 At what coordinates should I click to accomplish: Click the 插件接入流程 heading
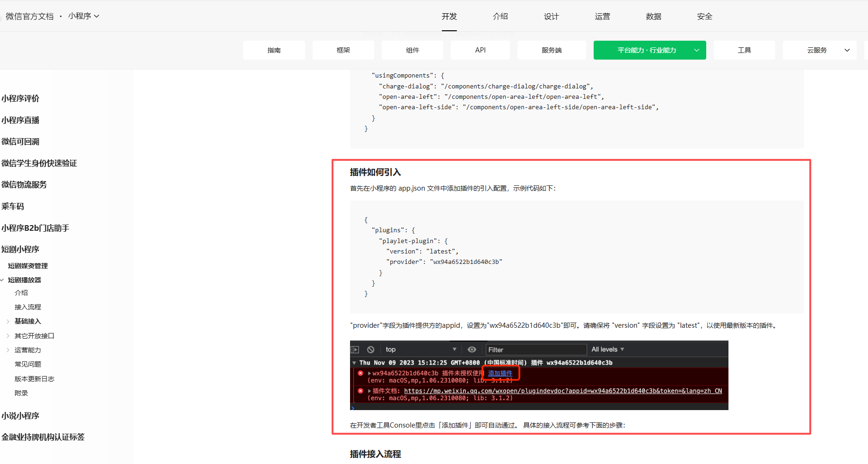click(376, 454)
